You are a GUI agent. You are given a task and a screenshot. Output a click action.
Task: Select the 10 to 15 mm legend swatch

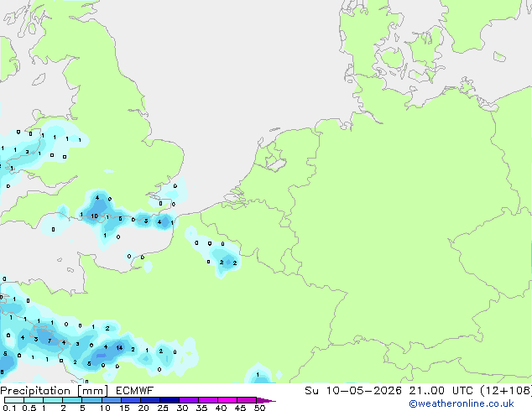click(x=111, y=400)
